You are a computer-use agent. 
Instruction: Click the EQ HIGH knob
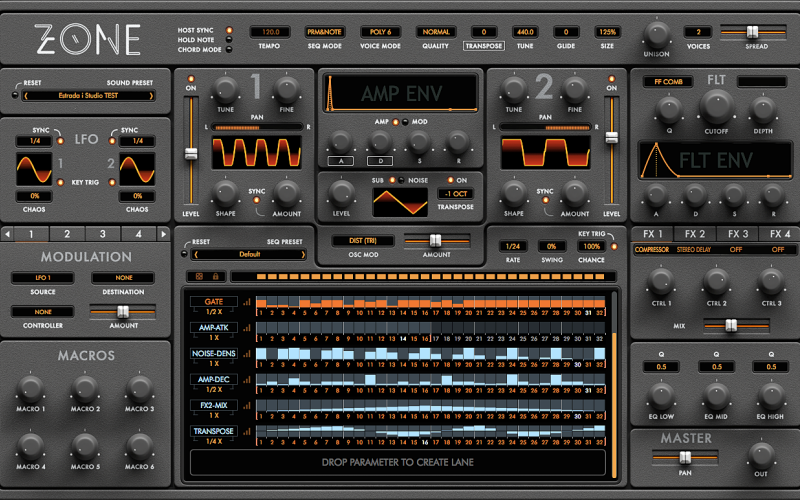pos(771,396)
